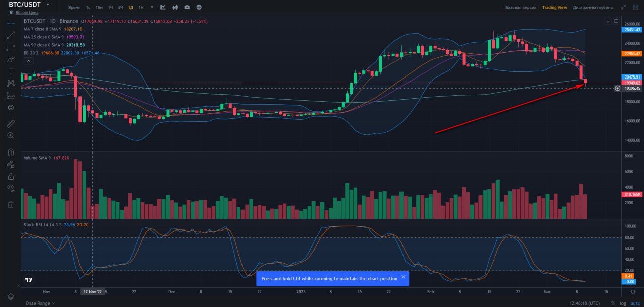Open the indicators chart icon in toolbar

click(163, 7)
